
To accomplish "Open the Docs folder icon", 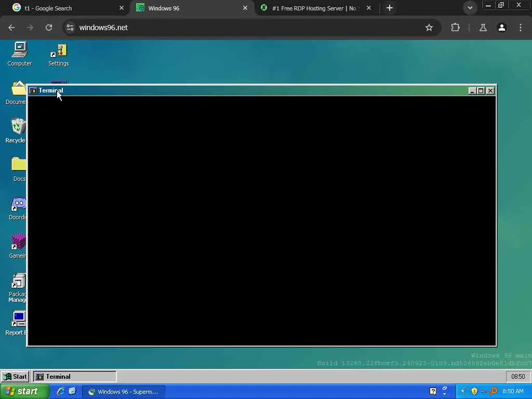I will pyautogui.click(x=19, y=169).
